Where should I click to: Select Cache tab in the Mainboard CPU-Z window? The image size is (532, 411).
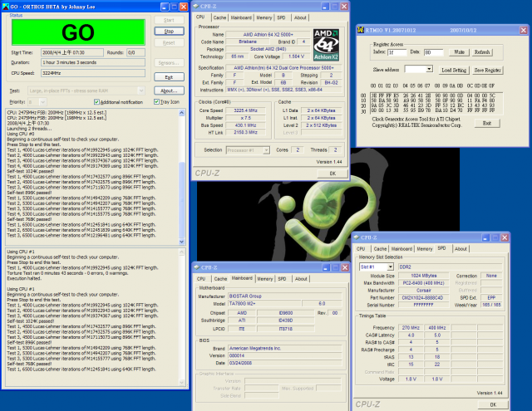220,279
